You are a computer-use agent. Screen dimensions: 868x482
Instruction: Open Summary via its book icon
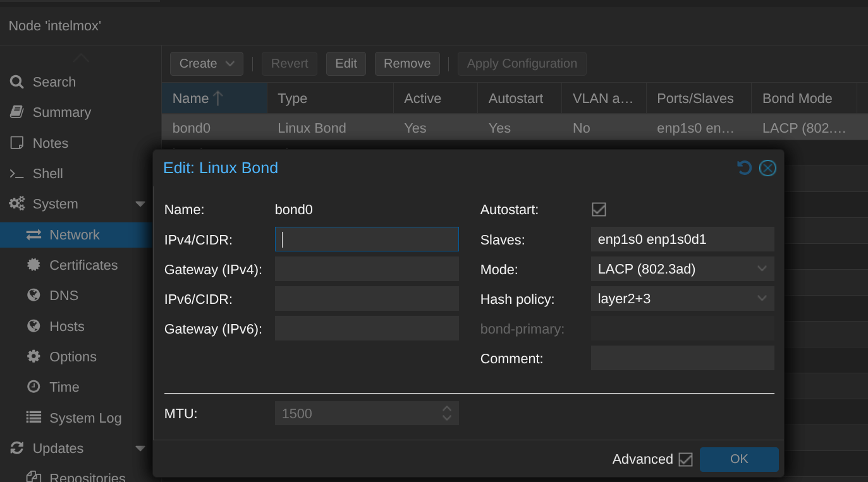coord(17,112)
